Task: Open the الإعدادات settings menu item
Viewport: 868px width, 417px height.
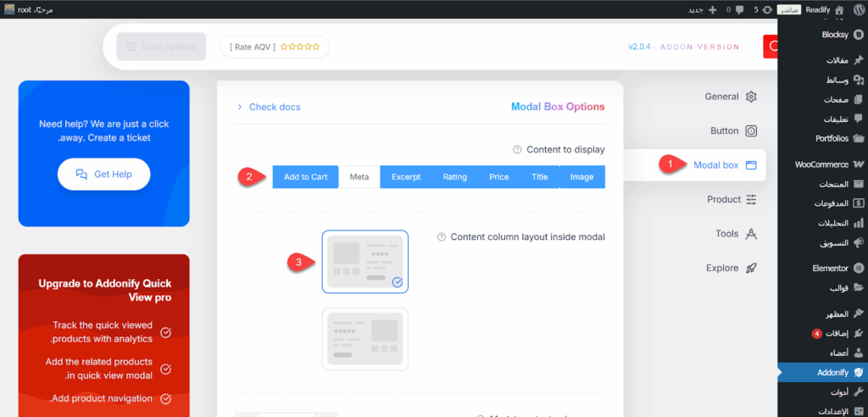Action: (x=822, y=411)
